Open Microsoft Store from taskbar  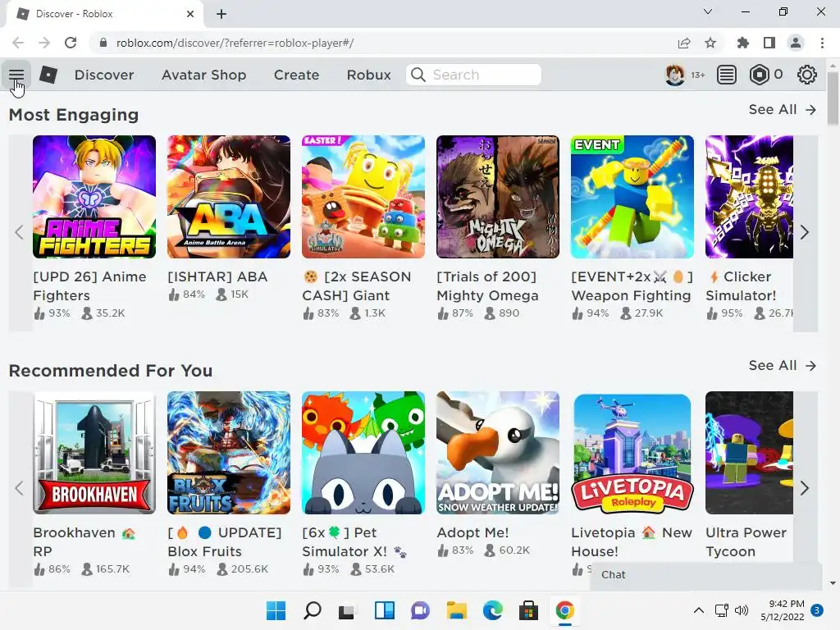coord(528,610)
